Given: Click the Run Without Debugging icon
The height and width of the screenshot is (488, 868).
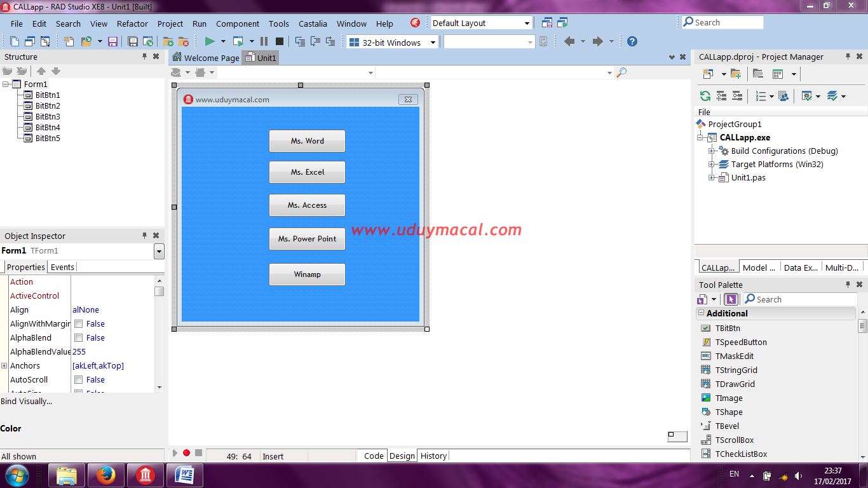Looking at the screenshot, I should (238, 41).
